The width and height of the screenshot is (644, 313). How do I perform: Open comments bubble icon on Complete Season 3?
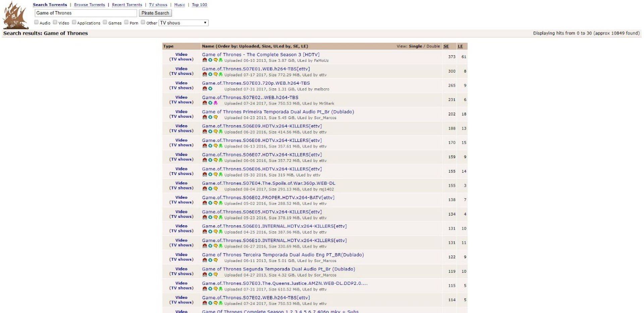tap(215, 60)
